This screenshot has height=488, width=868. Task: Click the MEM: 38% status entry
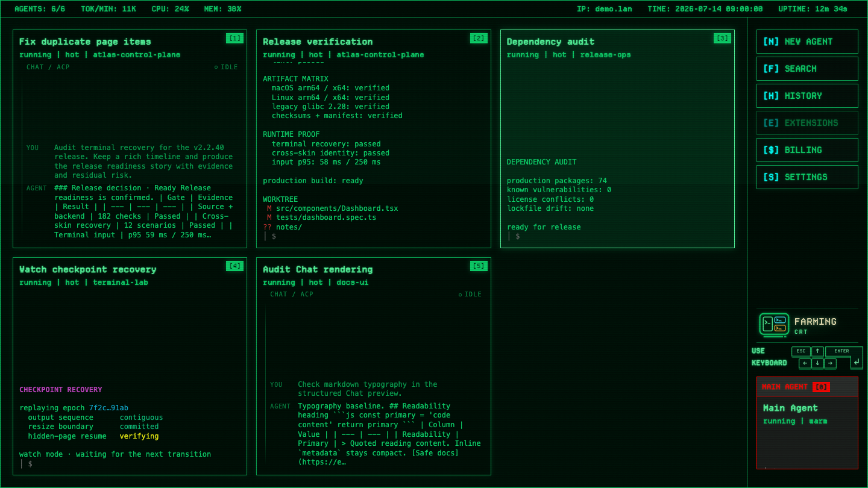(x=223, y=9)
